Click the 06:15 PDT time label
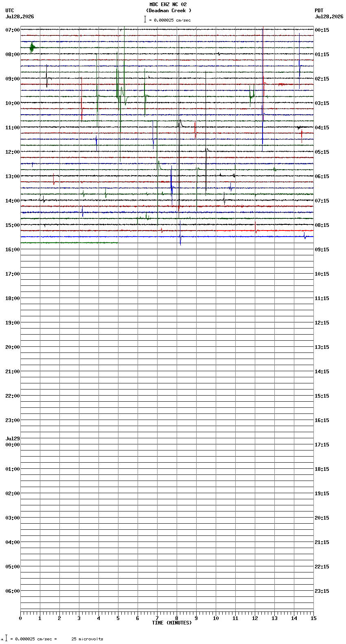Screen dimensions: 346x644 (x=322, y=176)
